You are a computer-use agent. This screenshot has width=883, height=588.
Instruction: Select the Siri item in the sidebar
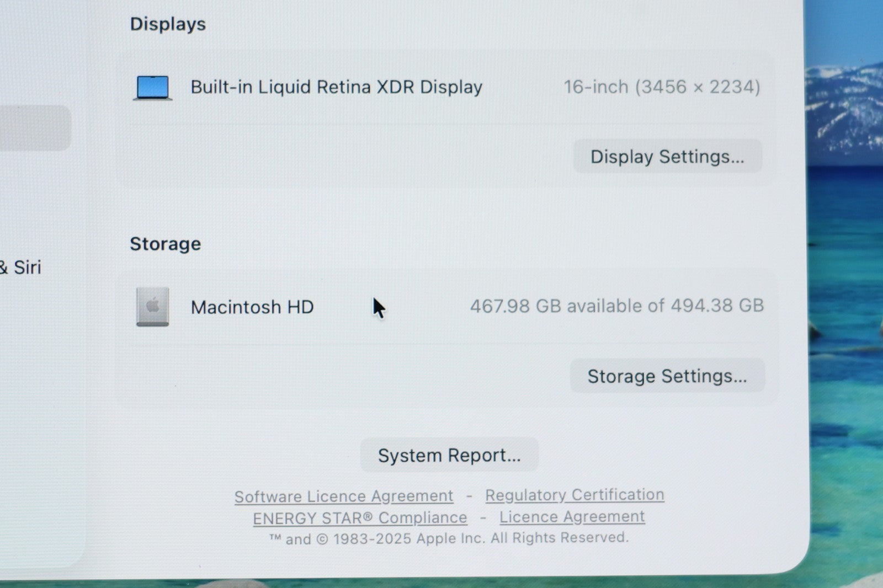25,268
